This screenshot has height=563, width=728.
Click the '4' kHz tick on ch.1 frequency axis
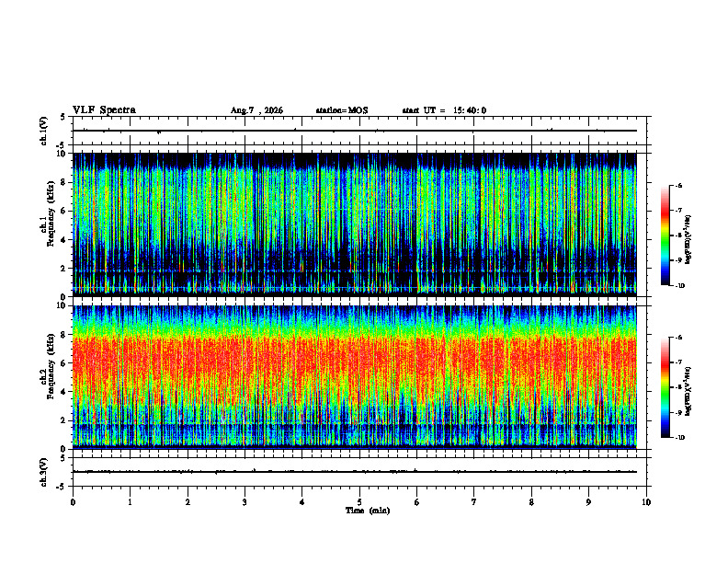64,240
